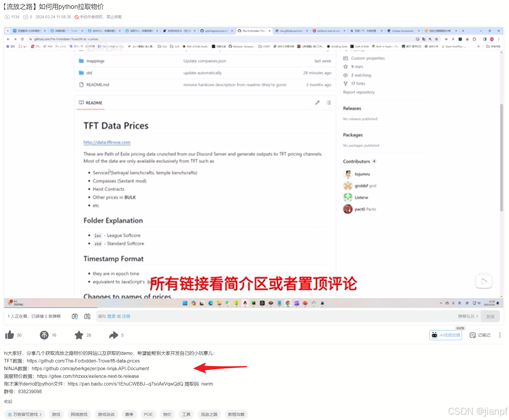Expand 弹幕礼仪 chevron link
This screenshot has height=420, width=509.
pyautogui.click(x=468, y=316)
